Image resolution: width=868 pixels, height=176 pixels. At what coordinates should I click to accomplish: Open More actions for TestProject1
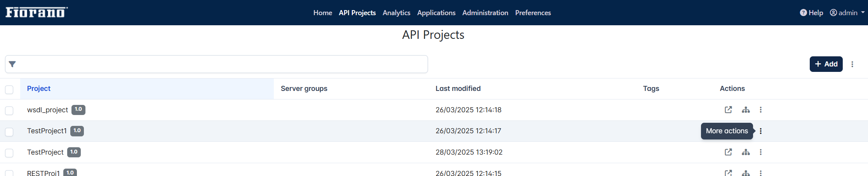point(760,131)
